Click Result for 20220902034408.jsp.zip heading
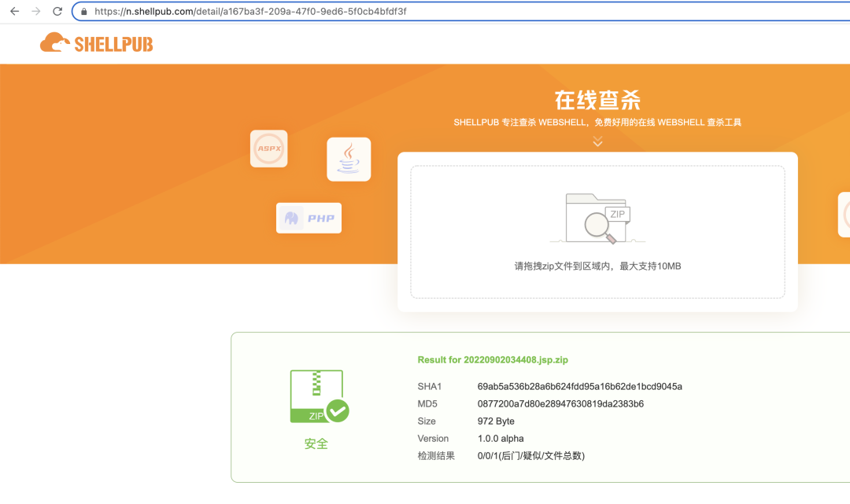This screenshot has height=504, width=850. click(493, 360)
